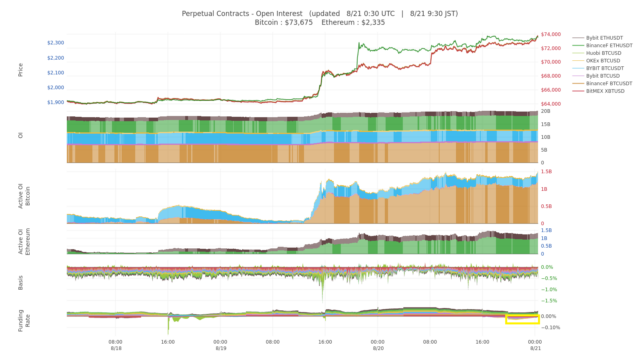Click the '$66,000' right axis tick

[x=551, y=90]
